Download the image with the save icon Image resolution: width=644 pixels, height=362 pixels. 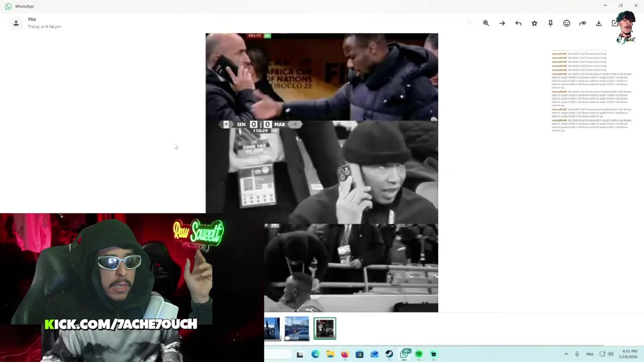(x=599, y=23)
